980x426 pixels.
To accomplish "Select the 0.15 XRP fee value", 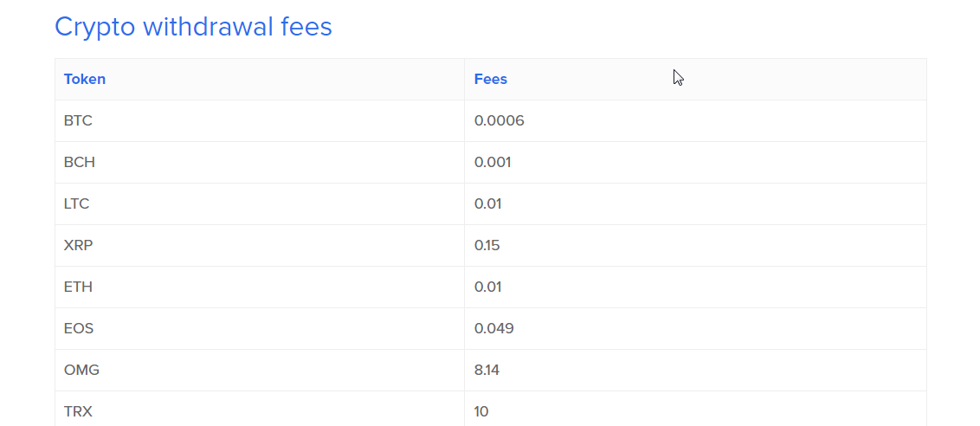I will pyautogui.click(x=487, y=246).
